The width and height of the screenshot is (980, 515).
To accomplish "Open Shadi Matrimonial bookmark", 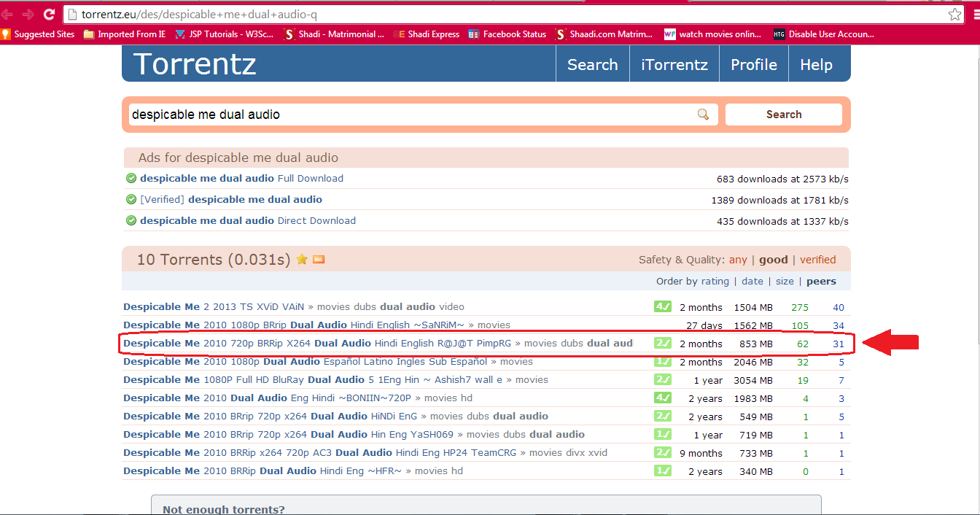I will (335, 34).
